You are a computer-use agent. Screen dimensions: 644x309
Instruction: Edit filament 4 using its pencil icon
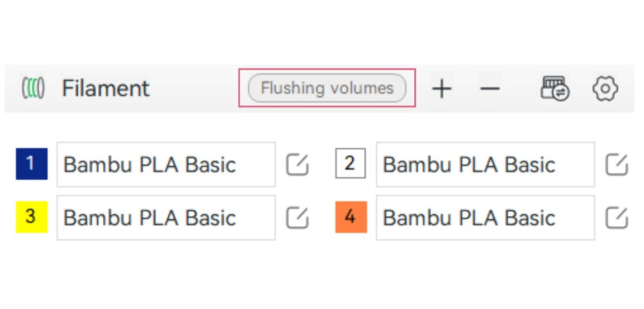[616, 217]
